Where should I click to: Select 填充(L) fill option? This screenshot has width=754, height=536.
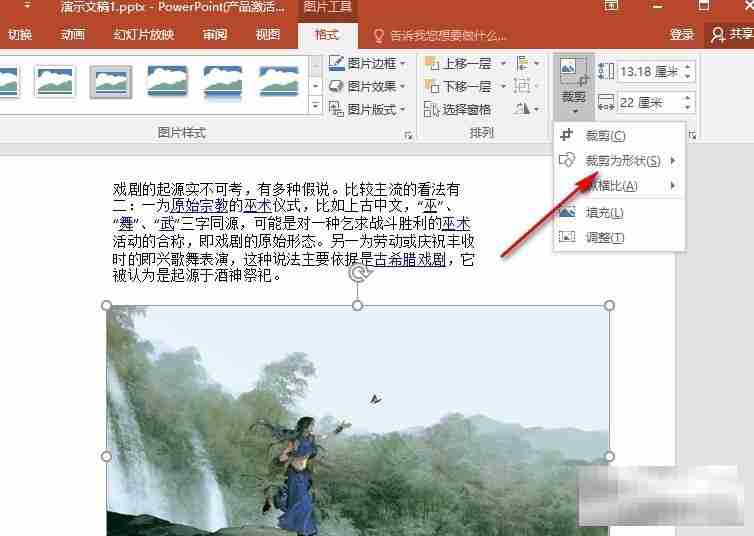pos(619,212)
